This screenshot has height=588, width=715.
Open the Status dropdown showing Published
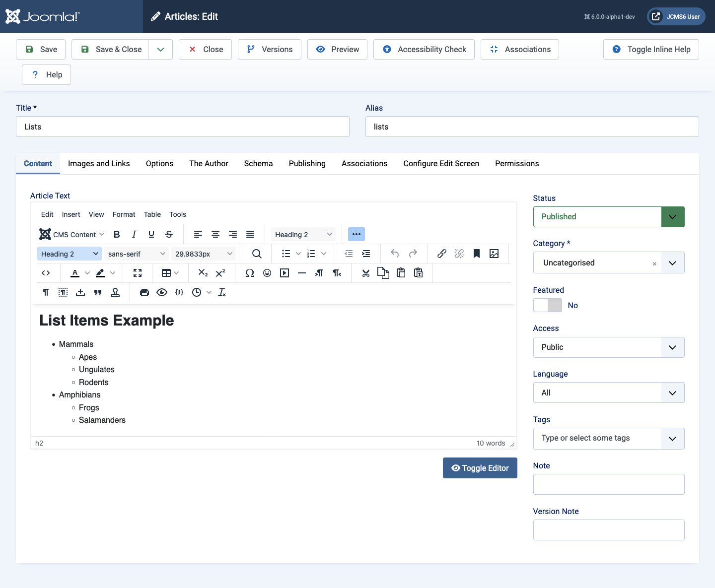click(x=673, y=217)
